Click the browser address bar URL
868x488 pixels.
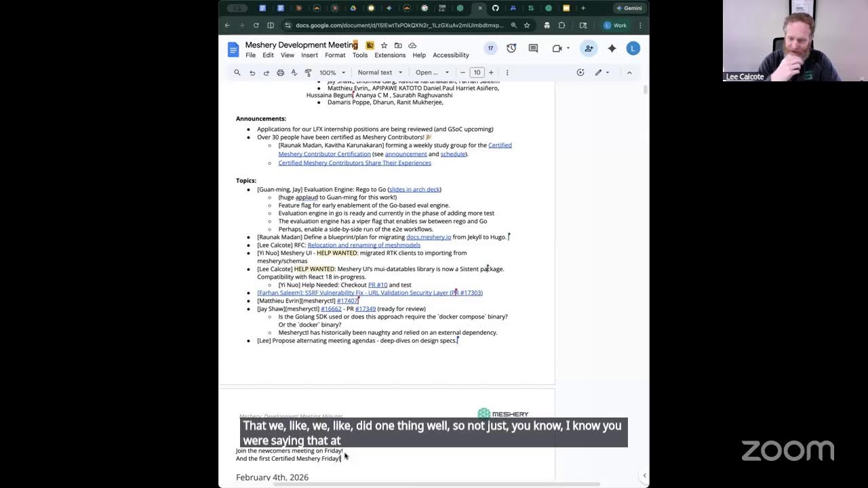[x=399, y=25]
